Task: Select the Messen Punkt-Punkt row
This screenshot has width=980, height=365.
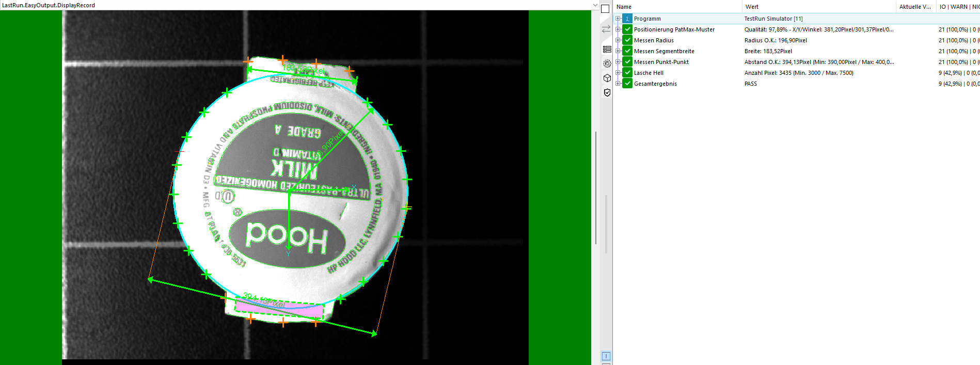Action: [661, 62]
